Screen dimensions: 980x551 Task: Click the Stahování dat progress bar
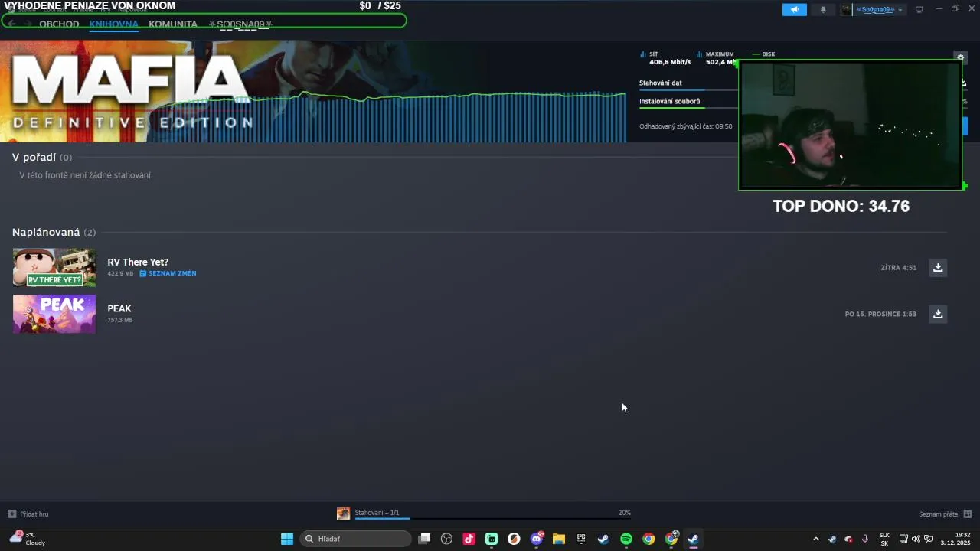point(689,90)
